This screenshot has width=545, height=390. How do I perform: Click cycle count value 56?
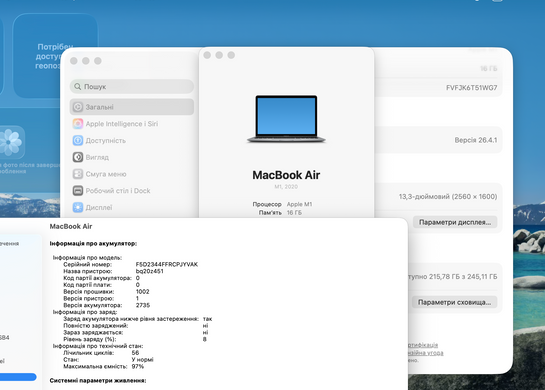135,353
